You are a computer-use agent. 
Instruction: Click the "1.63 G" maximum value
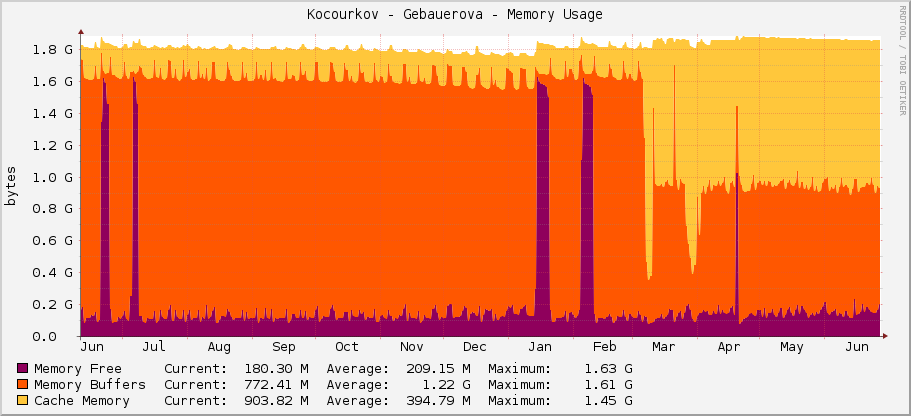609,368
